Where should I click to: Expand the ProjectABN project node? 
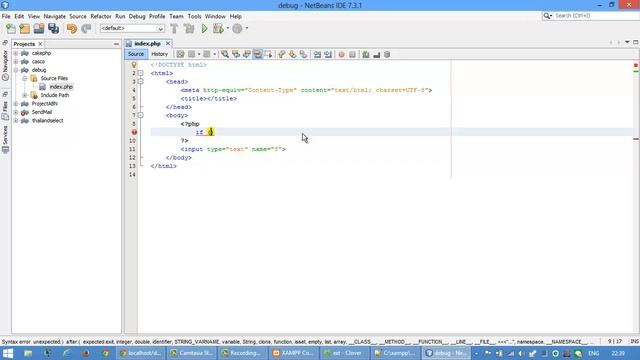pyautogui.click(x=16, y=104)
